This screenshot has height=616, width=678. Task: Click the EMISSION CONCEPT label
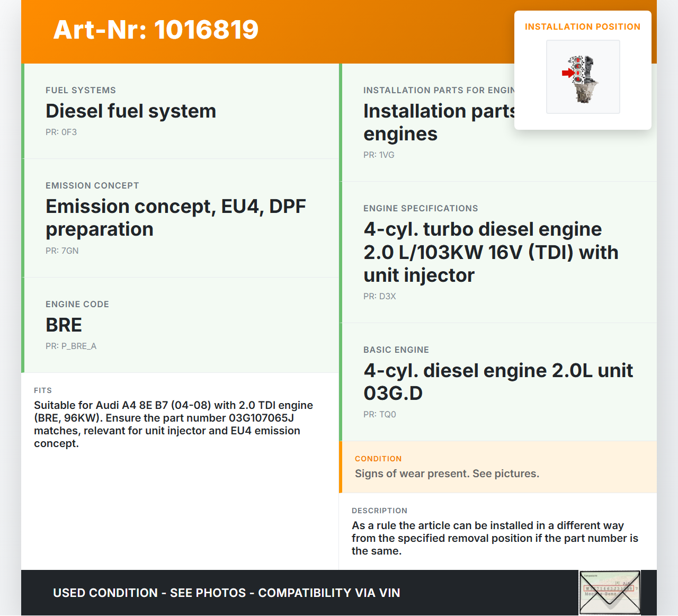pos(92,186)
